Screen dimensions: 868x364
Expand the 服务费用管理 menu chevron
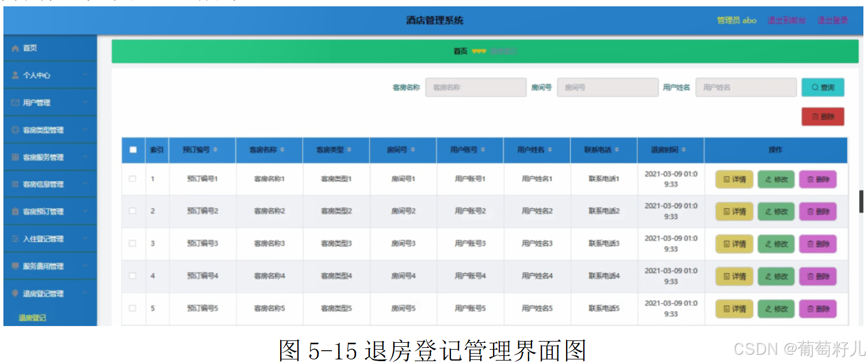pos(85,266)
